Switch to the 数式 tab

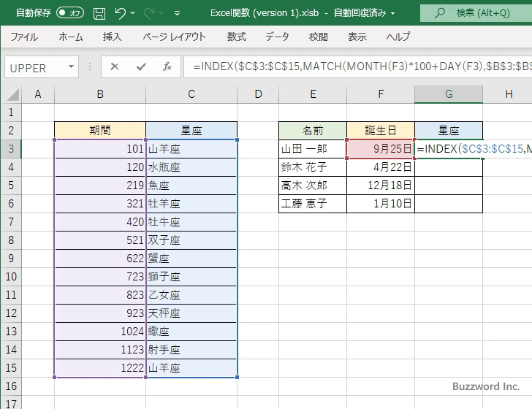click(x=237, y=37)
